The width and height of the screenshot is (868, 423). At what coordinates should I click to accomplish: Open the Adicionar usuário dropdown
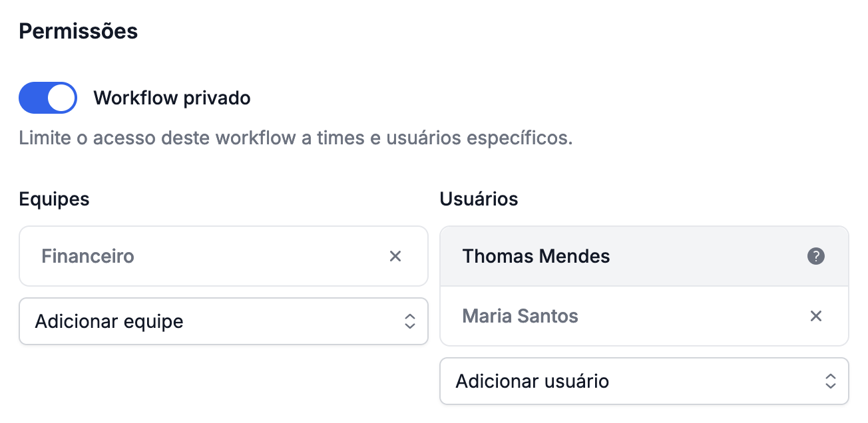644,381
